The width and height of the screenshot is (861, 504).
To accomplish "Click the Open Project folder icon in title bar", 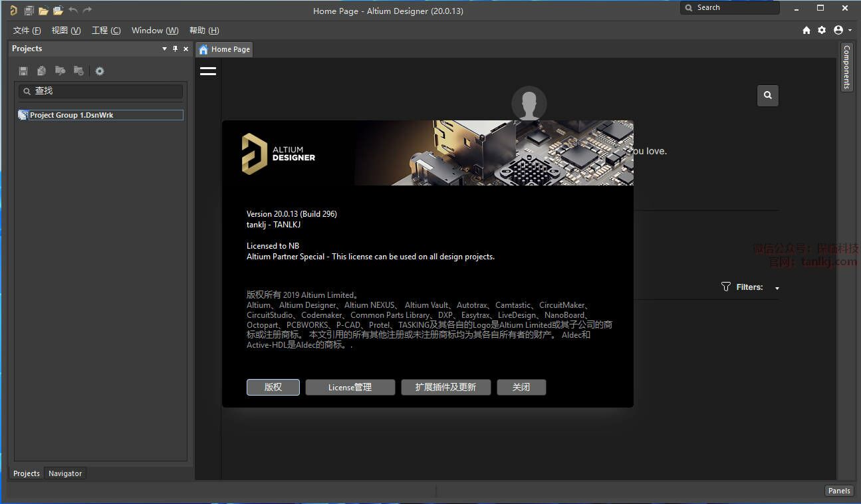I will pyautogui.click(x=58, y=10).
